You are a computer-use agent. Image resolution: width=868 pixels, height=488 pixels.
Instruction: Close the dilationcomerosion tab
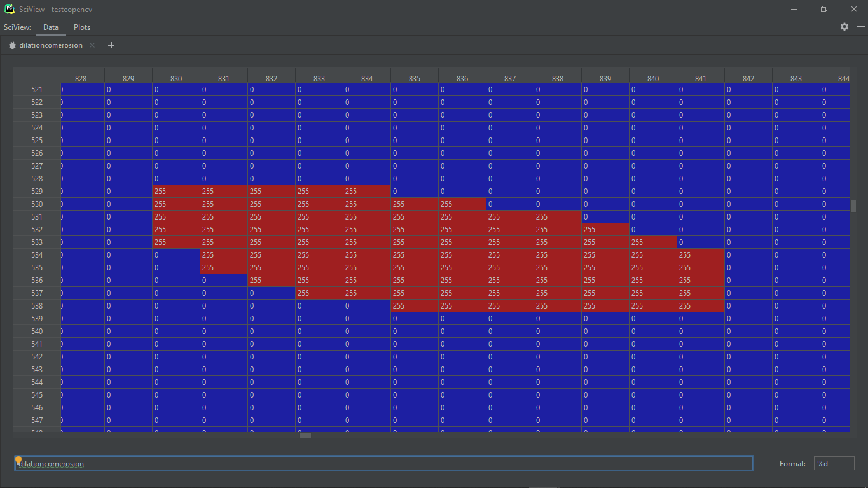click(92, 45)
